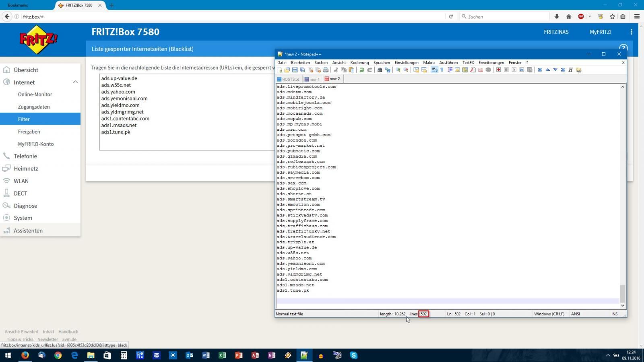Click the Print icon in Notepad++ toolbar

(x=326, y=70)
